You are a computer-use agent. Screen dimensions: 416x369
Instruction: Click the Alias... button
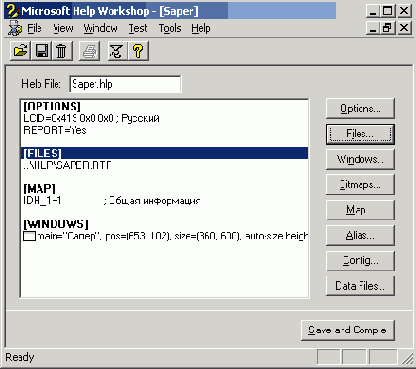[360, 235]
